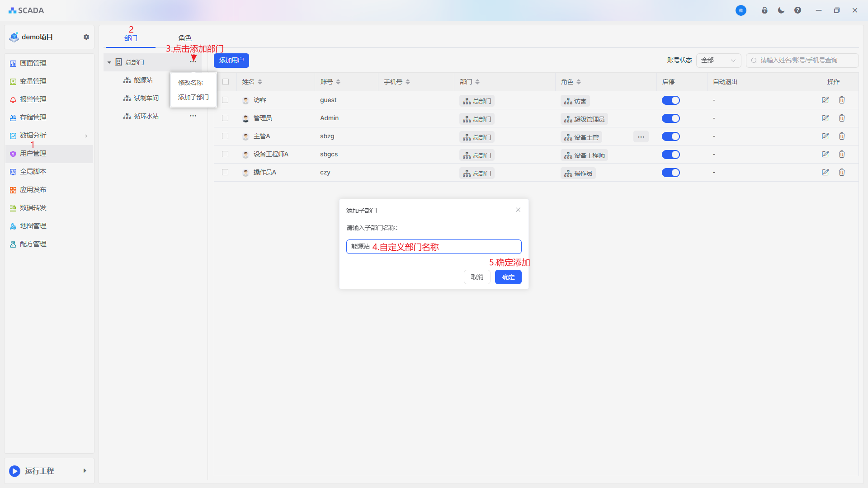Click the 确定 button in dialog

pos(508,277)
